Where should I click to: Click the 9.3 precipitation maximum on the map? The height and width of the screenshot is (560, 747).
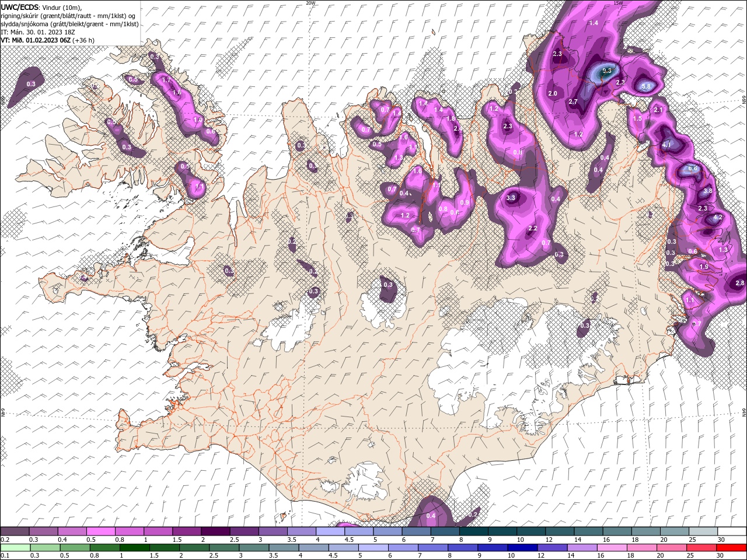607,71
